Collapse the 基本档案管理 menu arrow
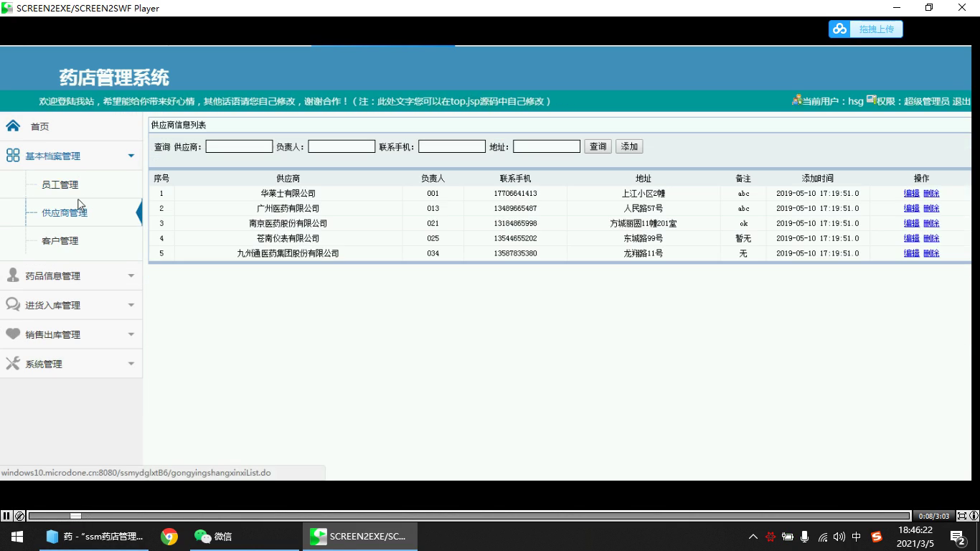This screenshot has width=980, height=551. pos(131,156)
